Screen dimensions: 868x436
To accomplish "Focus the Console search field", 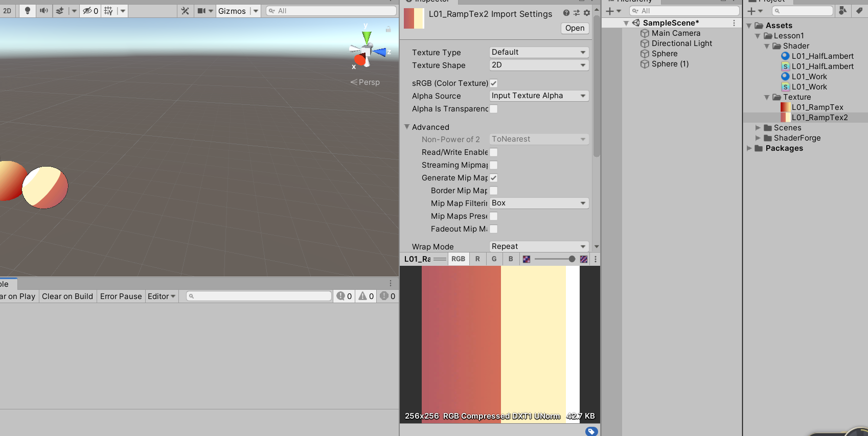I will tap(259, 296).
